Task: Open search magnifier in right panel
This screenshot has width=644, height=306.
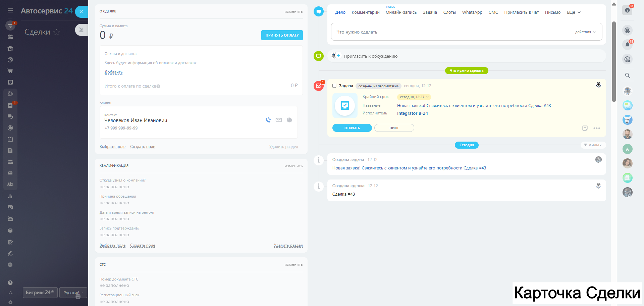Action: (x=628, y=75)
